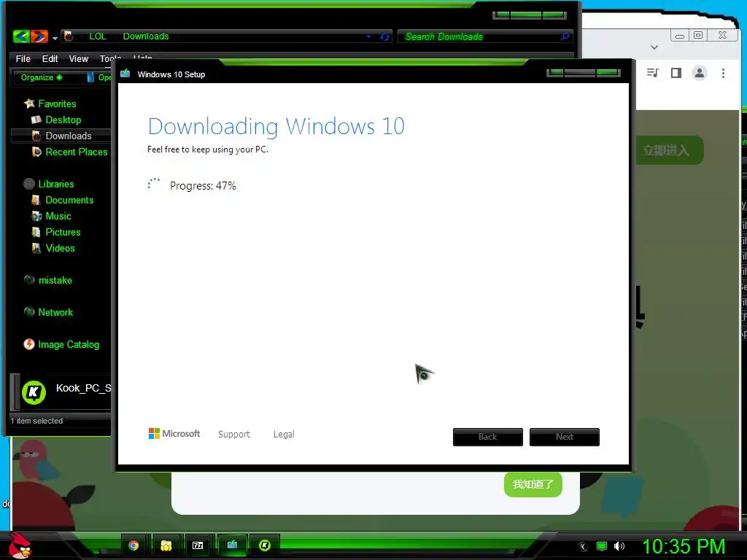Open the Support link in Setup
This screenshot has width=747, height=560.
click(x=234, y=435)
